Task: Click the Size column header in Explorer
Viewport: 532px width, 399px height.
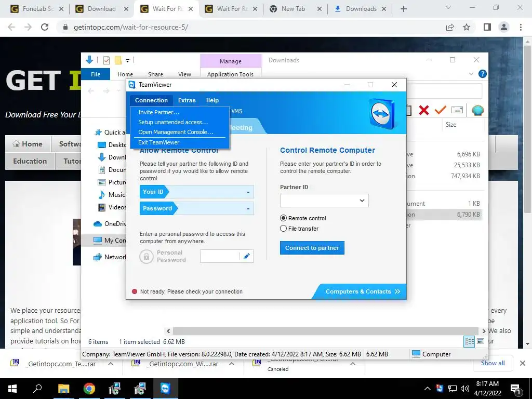Action: coord(451,125)
